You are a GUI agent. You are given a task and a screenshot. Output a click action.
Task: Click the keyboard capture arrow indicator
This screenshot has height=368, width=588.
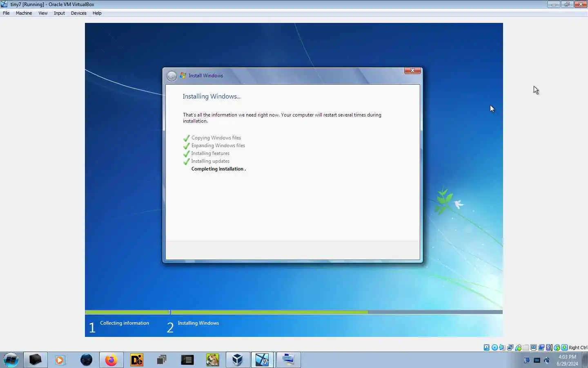click(x=565, y=348)
